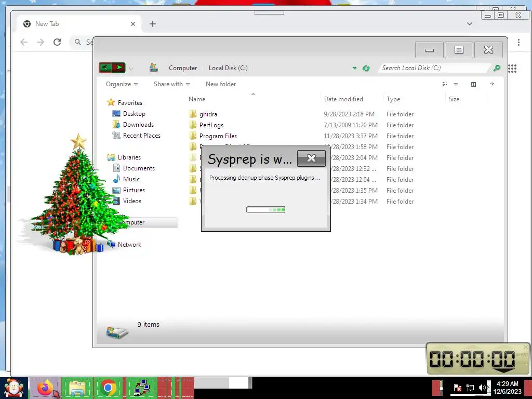Click the help question mark icon

point(492,85)
